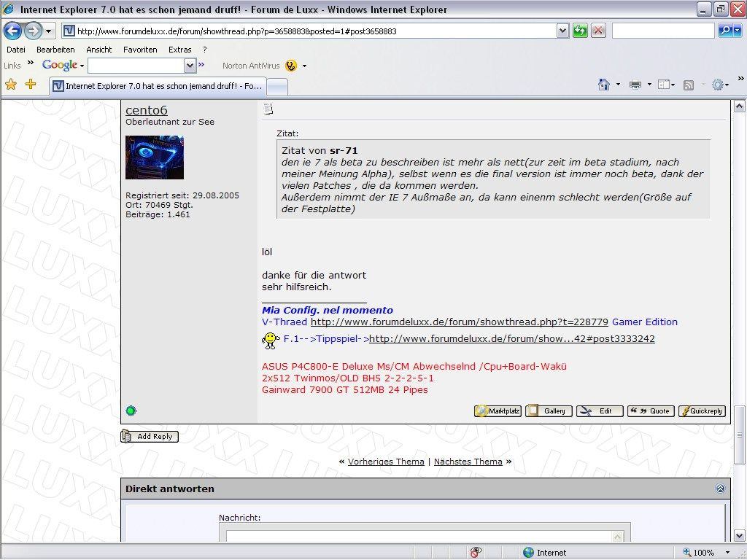Viewport: 747px width, 560px height.
Task: Open the Tools gear icon menu
Action: (x=720, y=85)
